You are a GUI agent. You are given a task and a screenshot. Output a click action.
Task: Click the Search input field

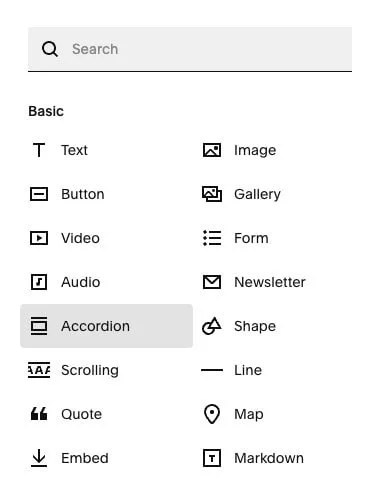point(190,49)
